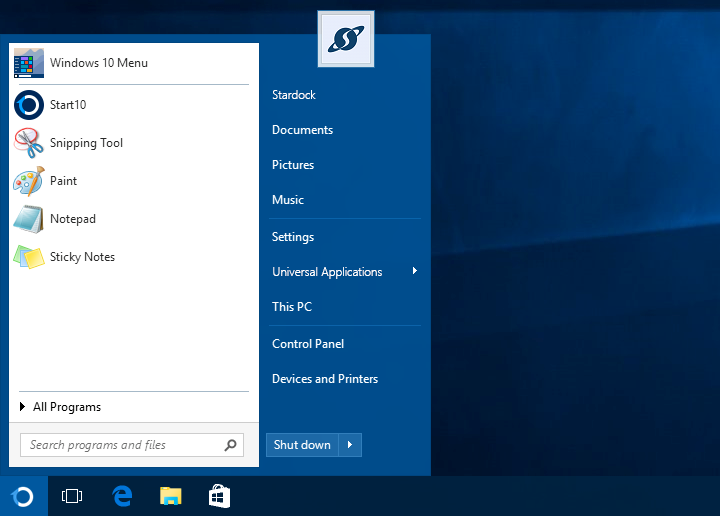Viewport: 720px width, 516px height.
Task: Launch Sticky Notes via its icon
Action: click(x=29, y=257)
